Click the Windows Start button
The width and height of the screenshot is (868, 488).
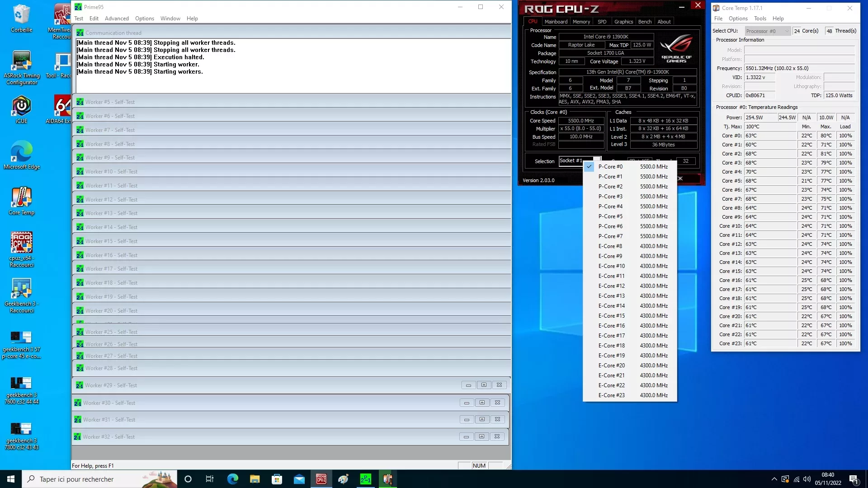point(11,479)
